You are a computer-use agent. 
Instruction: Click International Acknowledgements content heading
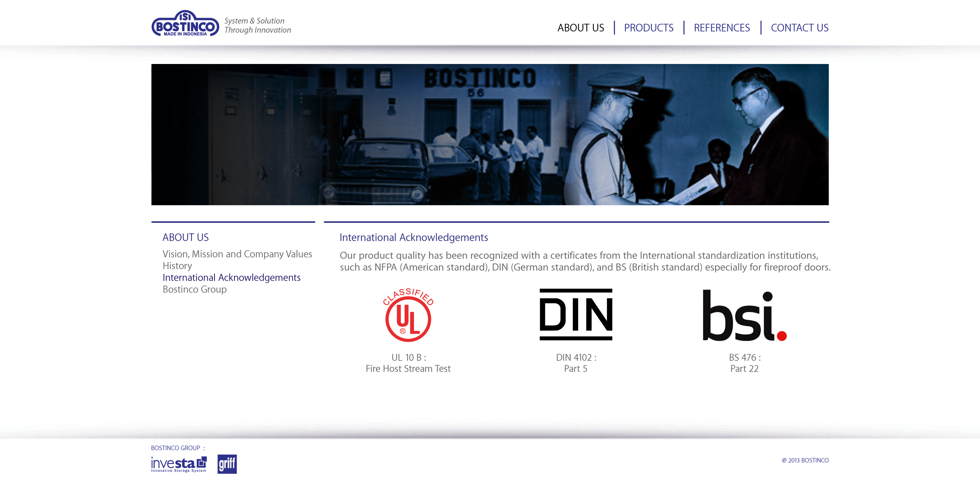(414, 237)
